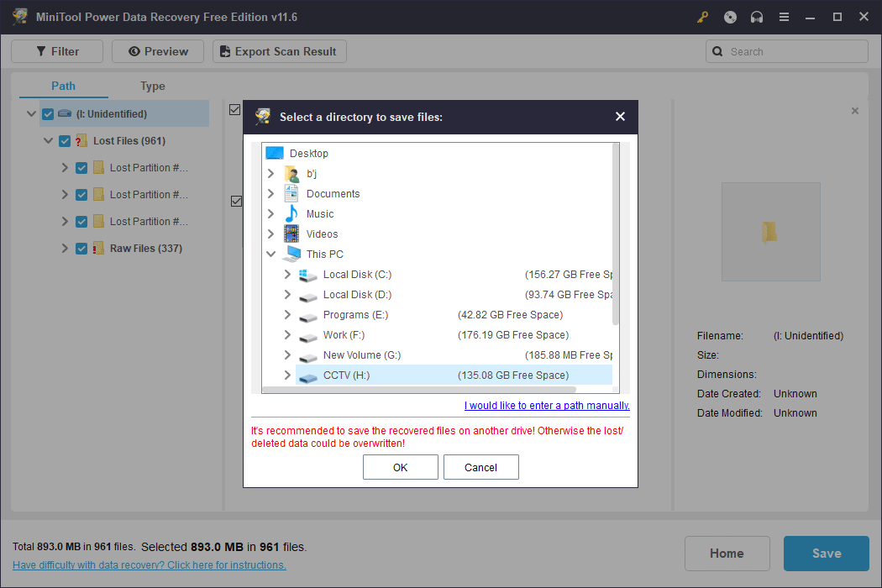882x588 pixels.
Task: Click the Preview toolbar button
Action: [x=158, y=51]
